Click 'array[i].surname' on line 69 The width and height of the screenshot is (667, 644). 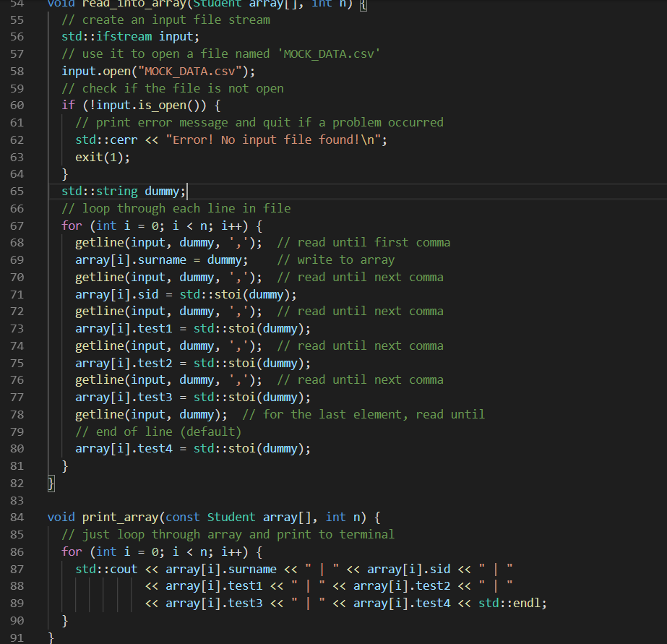pos(131,260)
